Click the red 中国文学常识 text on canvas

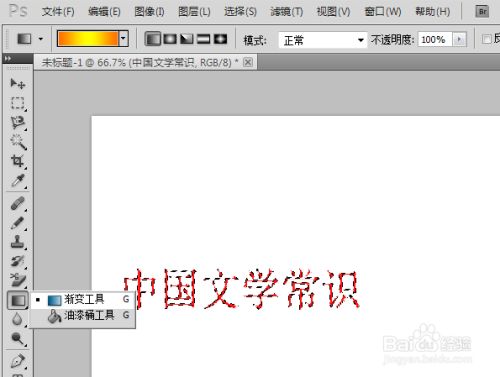[x=242, y=289]
